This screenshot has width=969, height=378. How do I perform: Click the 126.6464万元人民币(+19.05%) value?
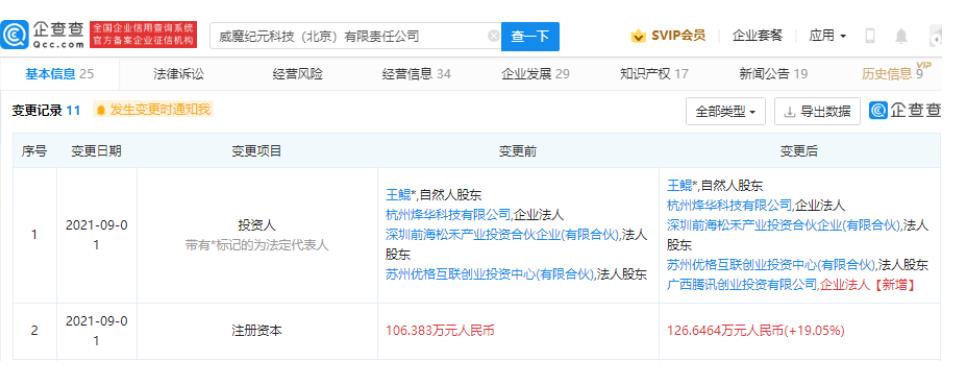(x=756, y=330)
